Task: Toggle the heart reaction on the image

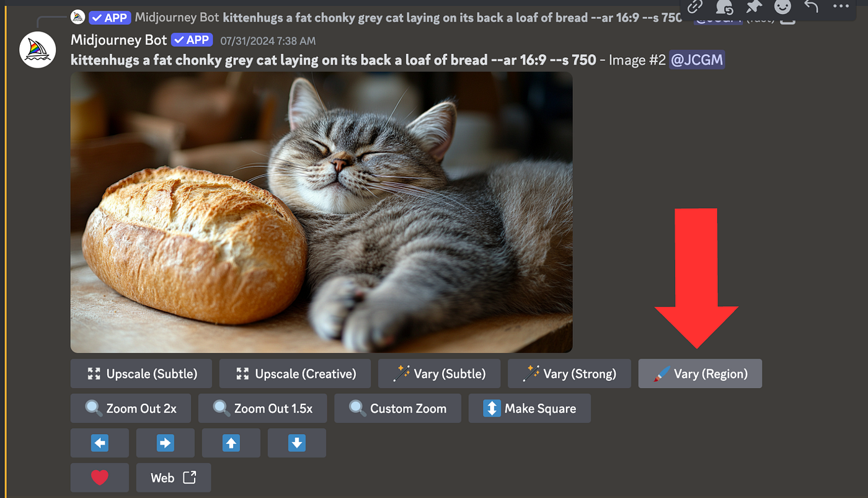Action: [x=99, y=478]
